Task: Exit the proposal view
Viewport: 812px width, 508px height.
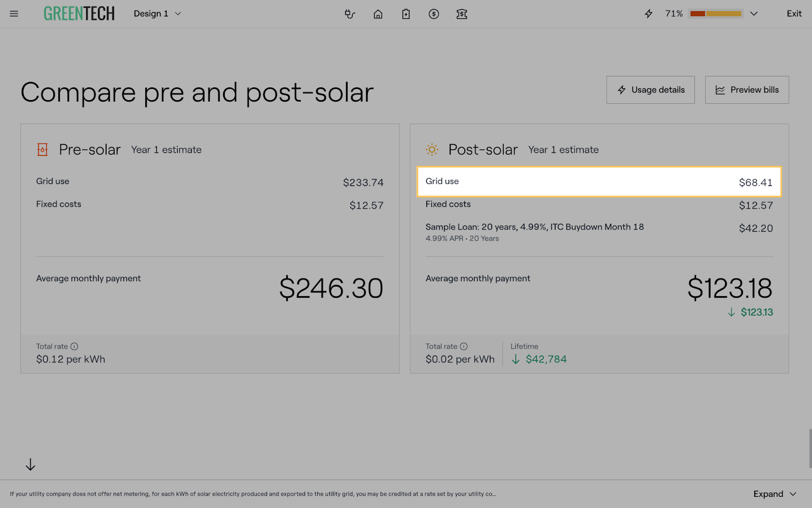Action: [794, 14]
